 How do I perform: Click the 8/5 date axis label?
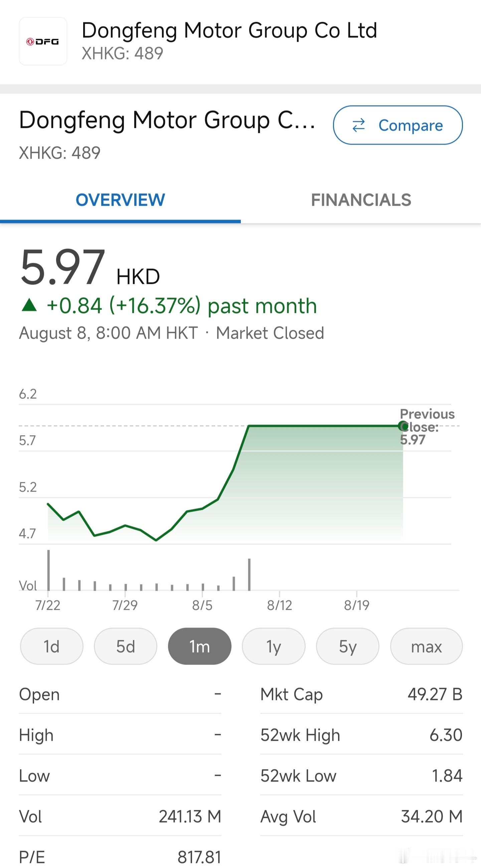[x=202, y=605]
